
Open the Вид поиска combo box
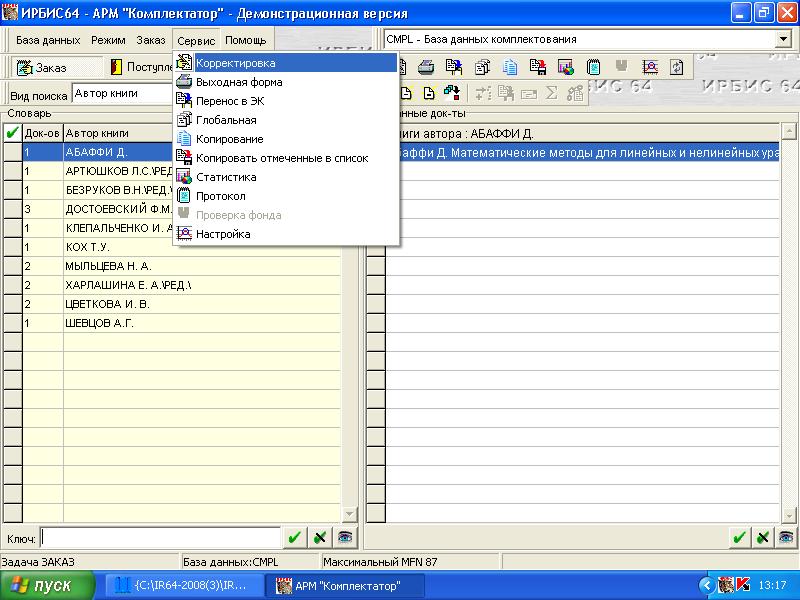point(122,93)
